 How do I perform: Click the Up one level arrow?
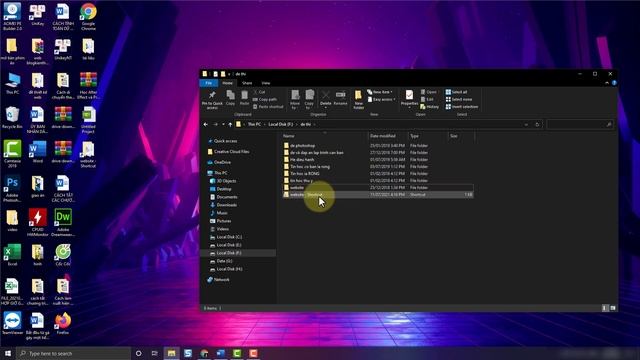click(230, 124)
